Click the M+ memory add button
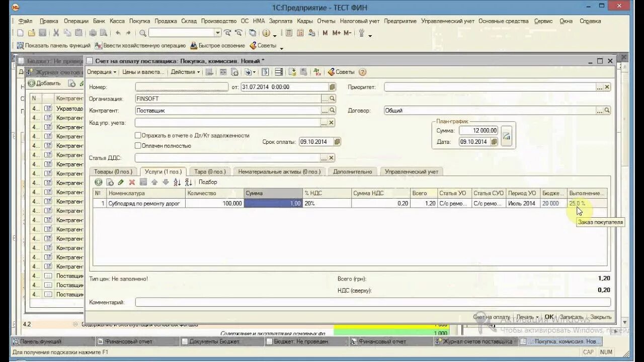Screen dimensions: 644x362 click(336, 33)
